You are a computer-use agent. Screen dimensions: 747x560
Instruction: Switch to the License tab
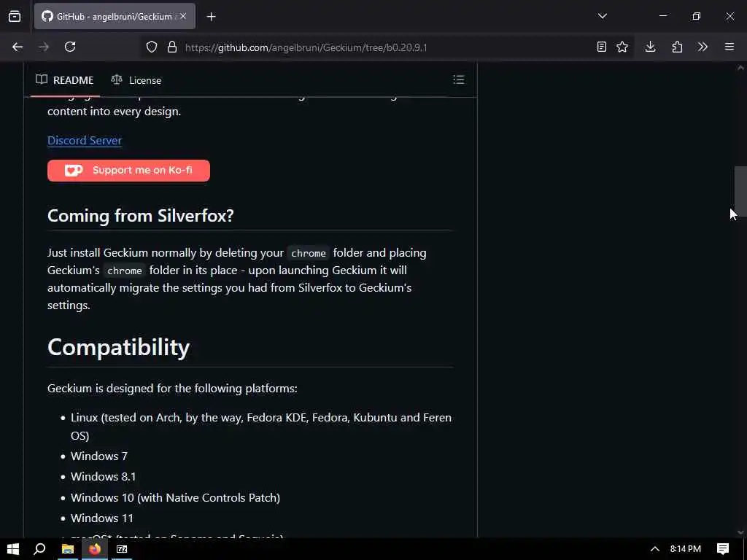pos(136,80)
